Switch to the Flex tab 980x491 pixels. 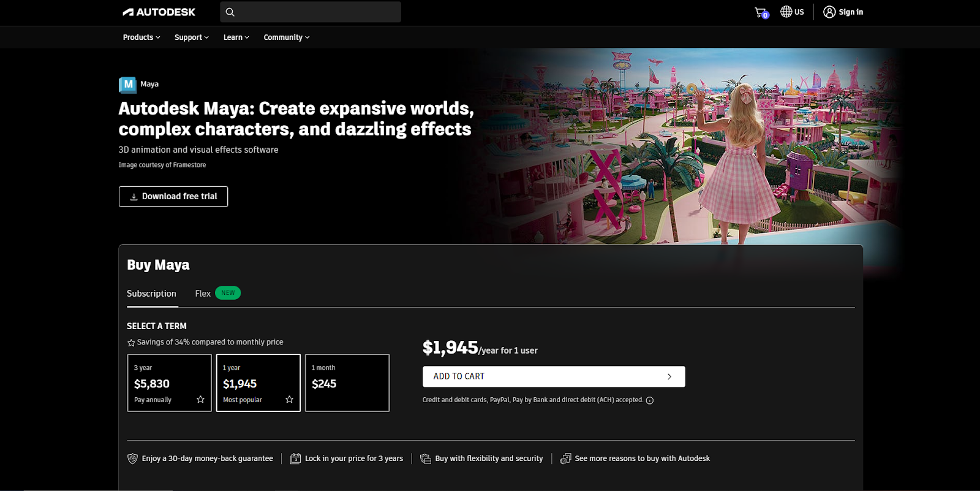pos(203,294)
